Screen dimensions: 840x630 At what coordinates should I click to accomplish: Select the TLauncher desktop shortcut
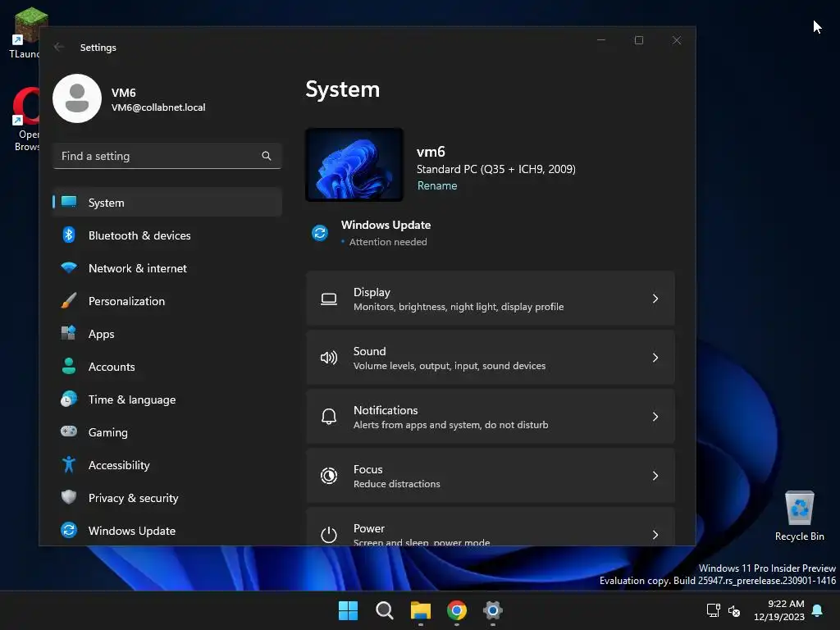(25, 33)
